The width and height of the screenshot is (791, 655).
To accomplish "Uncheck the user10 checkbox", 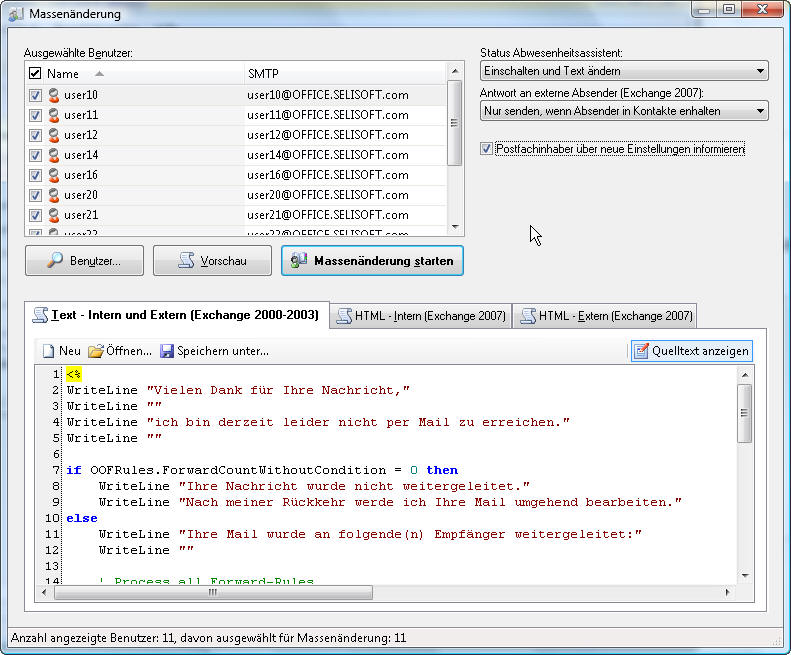I will click(x=35, y=95).
